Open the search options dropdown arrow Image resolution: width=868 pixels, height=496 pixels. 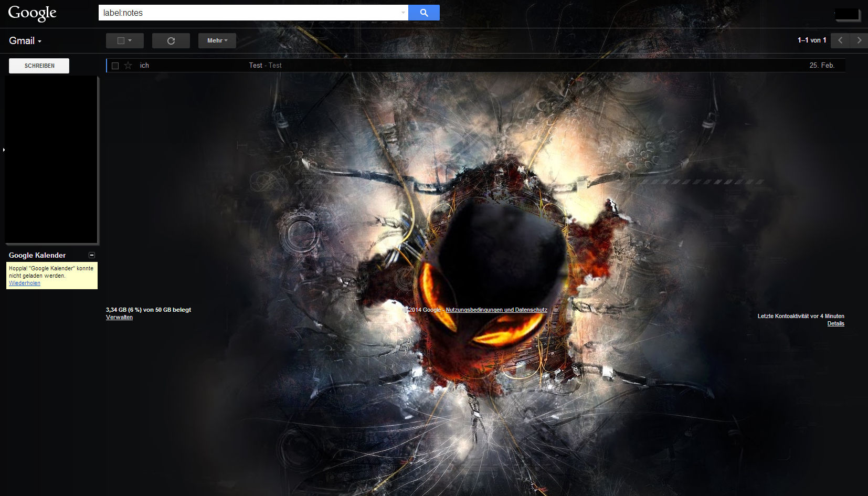point(403,13)
